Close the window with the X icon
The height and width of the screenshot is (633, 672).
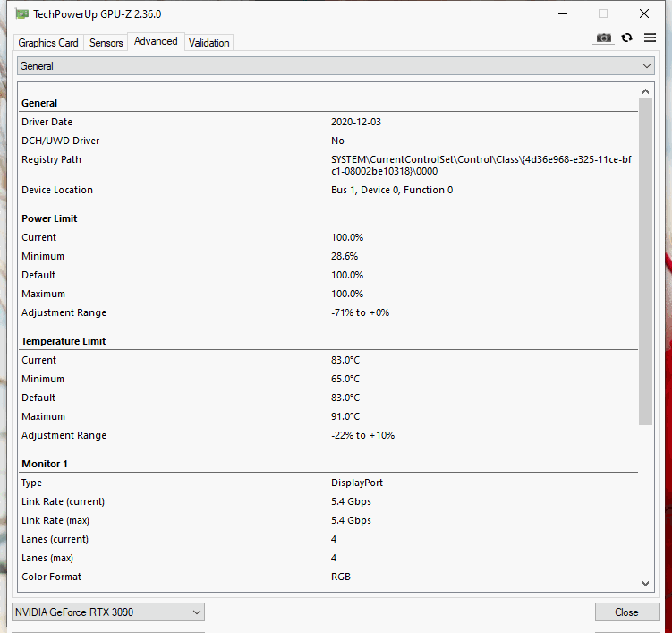(644, 14)
